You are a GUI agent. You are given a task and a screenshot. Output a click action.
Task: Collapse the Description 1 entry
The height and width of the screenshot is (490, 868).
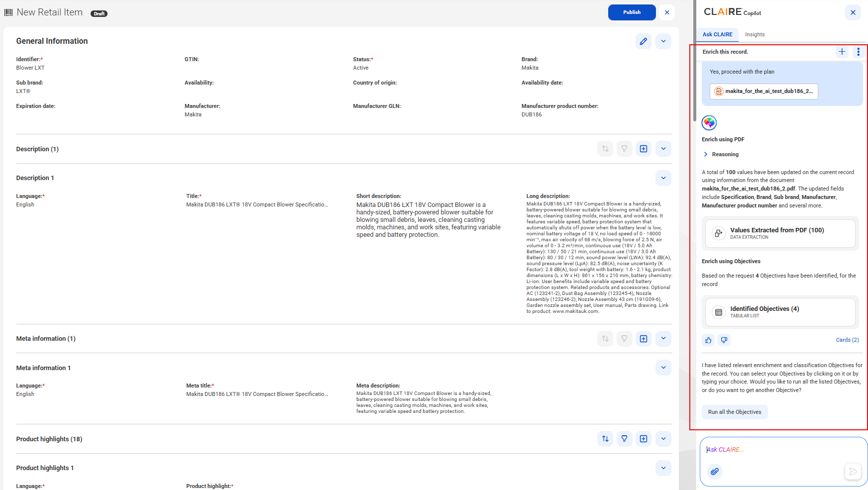tap(663, 178)
